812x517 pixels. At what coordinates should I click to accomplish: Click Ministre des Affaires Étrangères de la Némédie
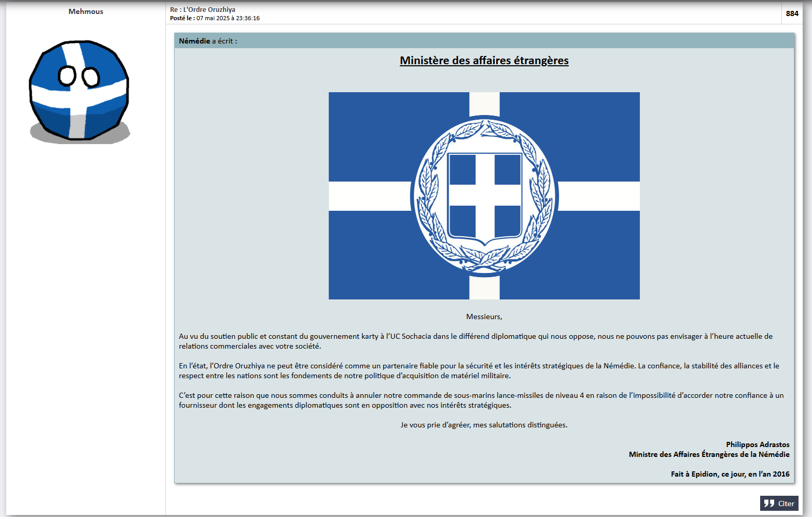pyautogui.click(x=709, y=454)
